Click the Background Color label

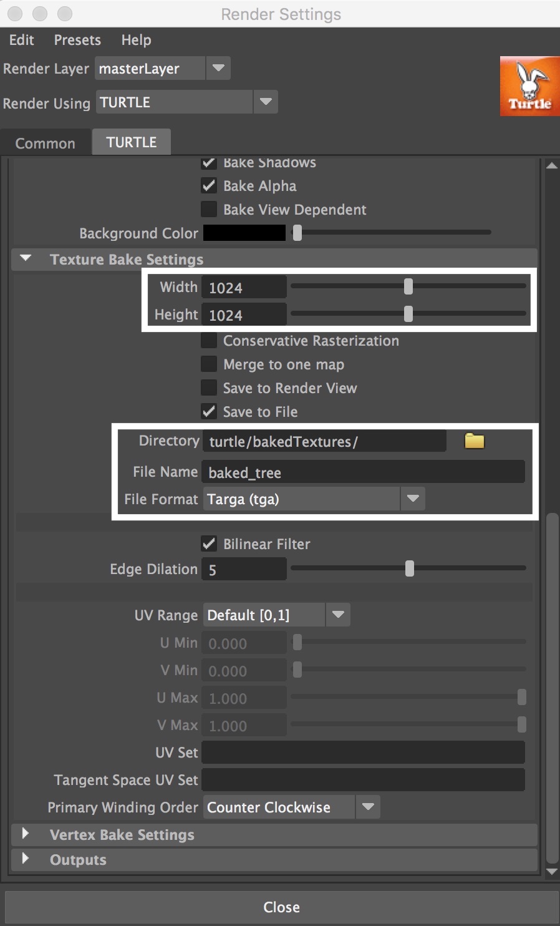[x=138, y=233]
